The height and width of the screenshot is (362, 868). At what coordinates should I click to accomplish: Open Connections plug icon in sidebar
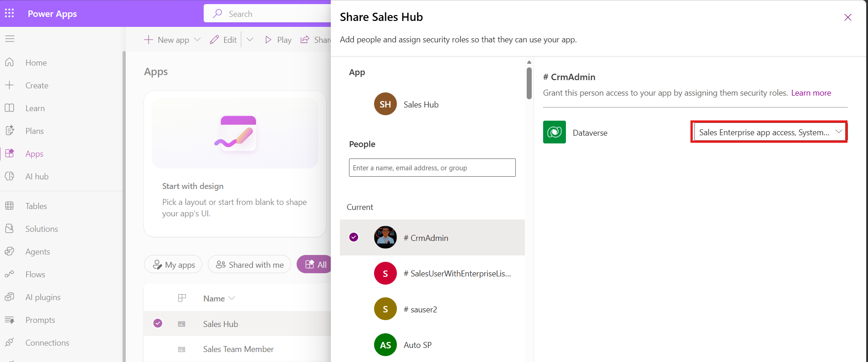[10, 342]
